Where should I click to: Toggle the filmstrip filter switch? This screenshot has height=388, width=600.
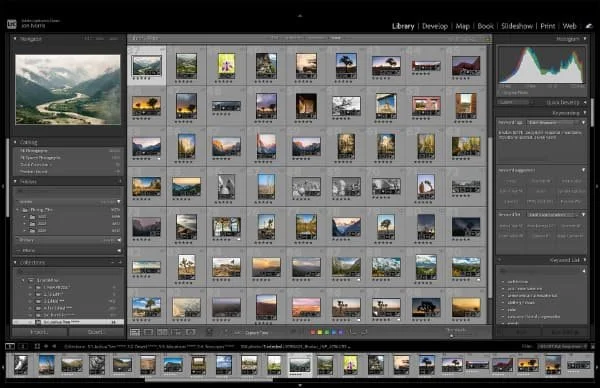tap(592, 346)
